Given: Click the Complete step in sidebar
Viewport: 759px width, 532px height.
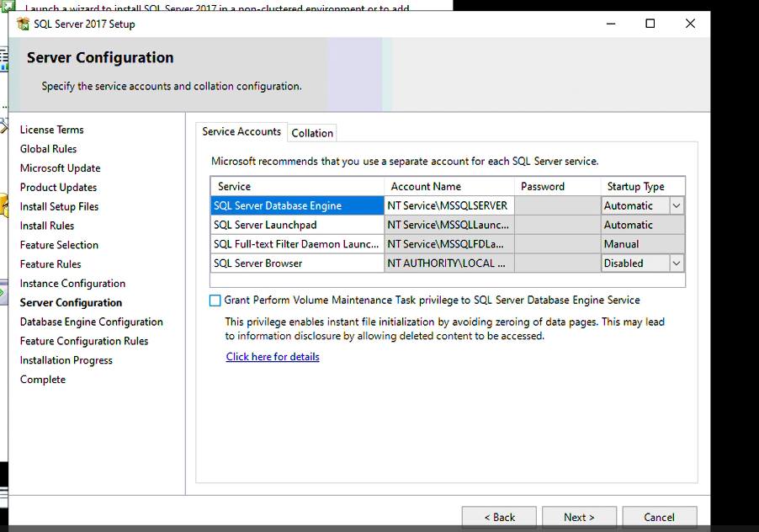Looking at the screenshot, I should (x=43, y=380).
